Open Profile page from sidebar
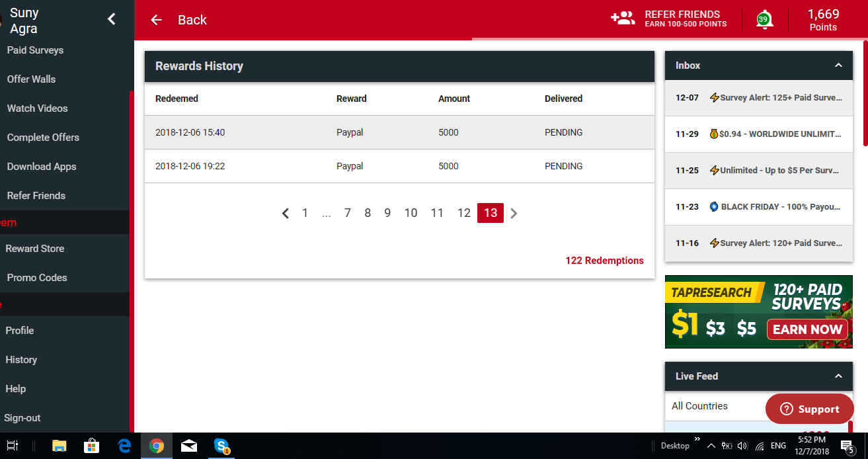Image resolution: width=868 pixels, height=459 pixels. 19,331
